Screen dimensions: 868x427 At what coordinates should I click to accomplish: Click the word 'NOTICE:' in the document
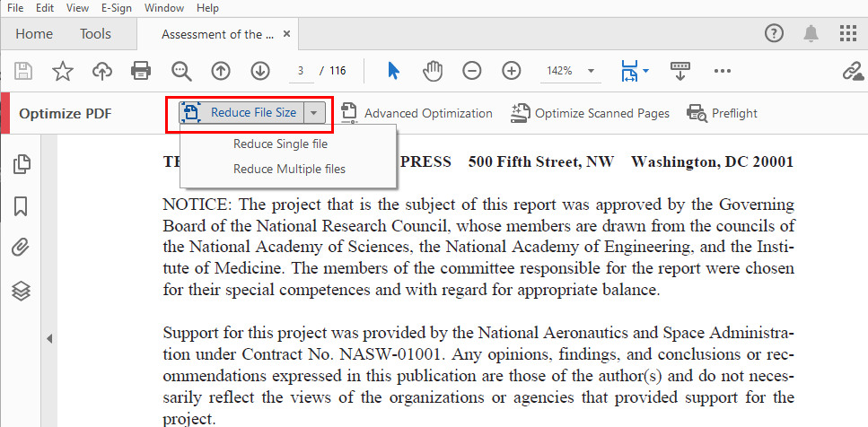[x=197, y=205]
